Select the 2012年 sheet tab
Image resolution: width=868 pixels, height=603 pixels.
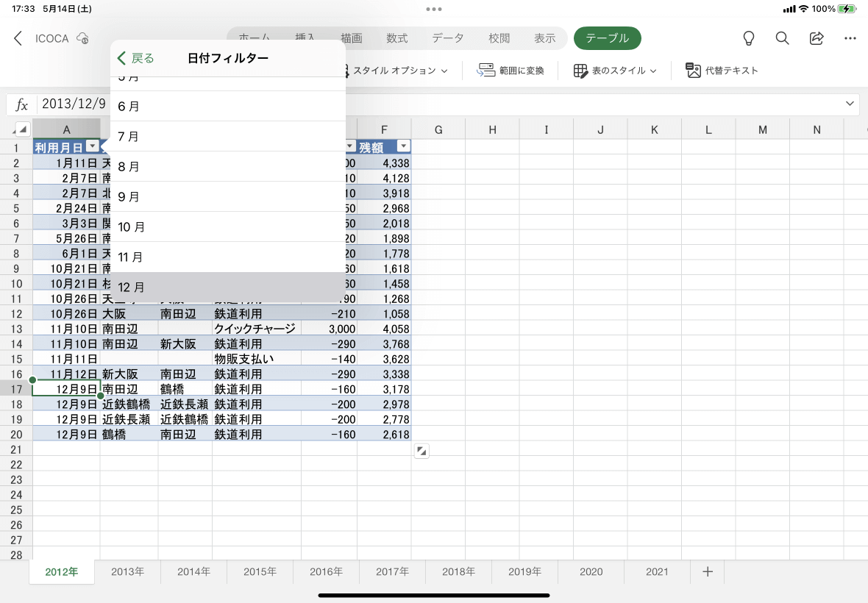pos(62,571)
